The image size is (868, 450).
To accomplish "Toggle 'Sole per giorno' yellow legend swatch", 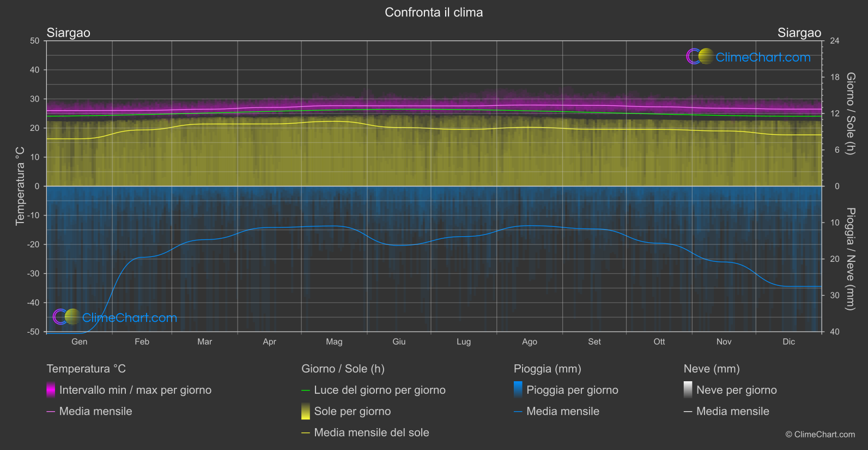I will click(x=306, y=411).
